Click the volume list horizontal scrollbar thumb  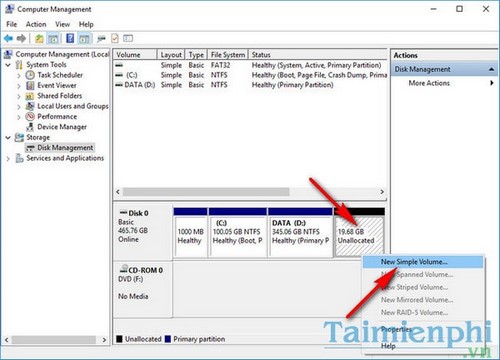click(x=206, y=192)
